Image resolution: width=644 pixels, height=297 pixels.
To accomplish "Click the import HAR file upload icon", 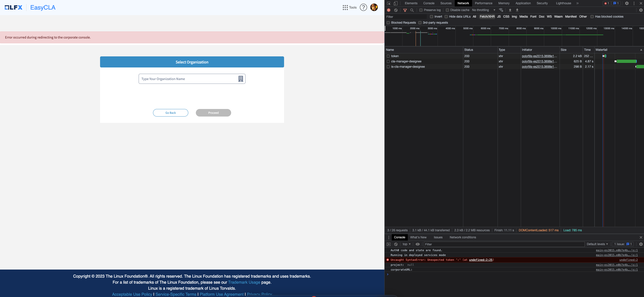I will coord(510,10).
